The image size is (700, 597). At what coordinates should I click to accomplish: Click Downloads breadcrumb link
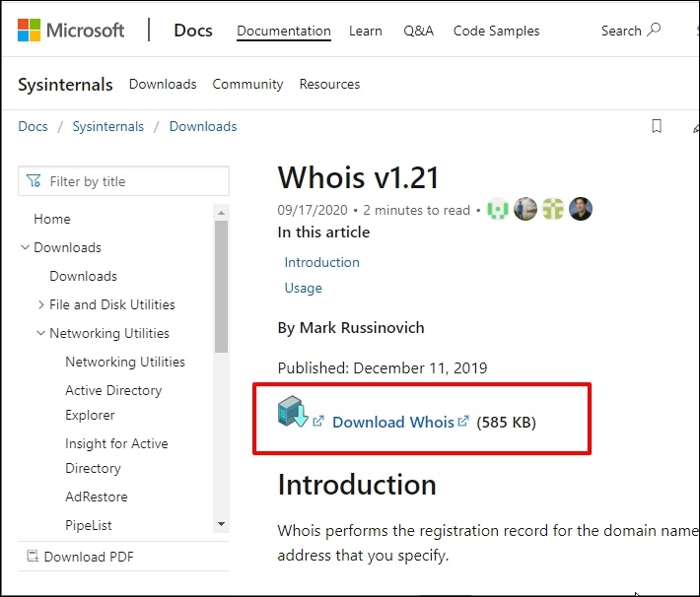(x=203, y=126)
